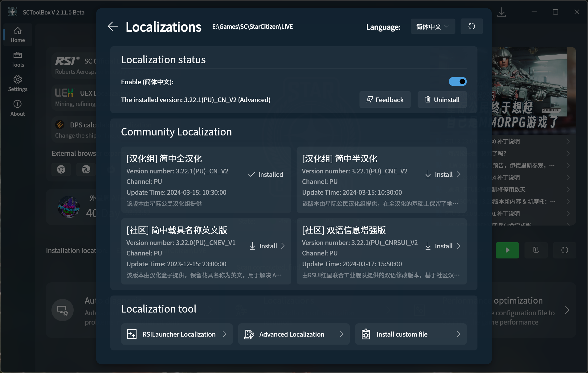
Task: Select the [社区] 双语信息增强版 card title
Action: pyautogui.click(x=344, y=230)
